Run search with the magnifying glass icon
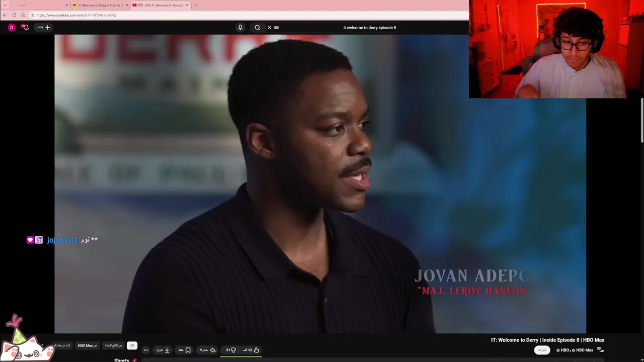 pyautogui.click(x=257, y=28)
